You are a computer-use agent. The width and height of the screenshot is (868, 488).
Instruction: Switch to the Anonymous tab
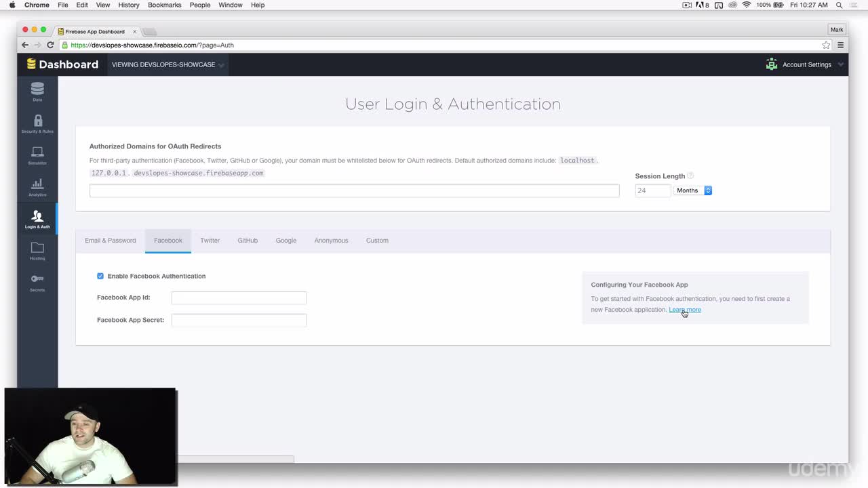click(x=331, y=241)
